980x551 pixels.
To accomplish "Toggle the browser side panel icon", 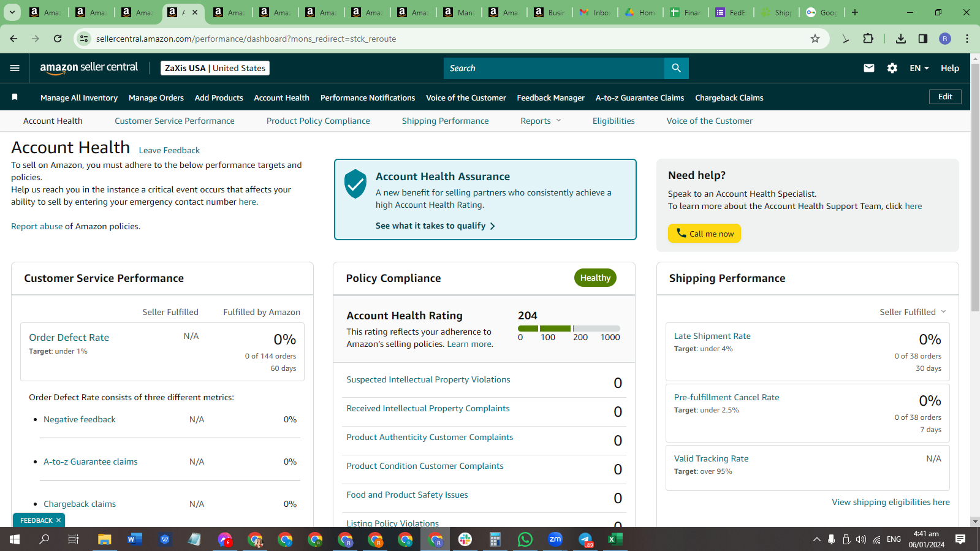I will click(923, 39).
